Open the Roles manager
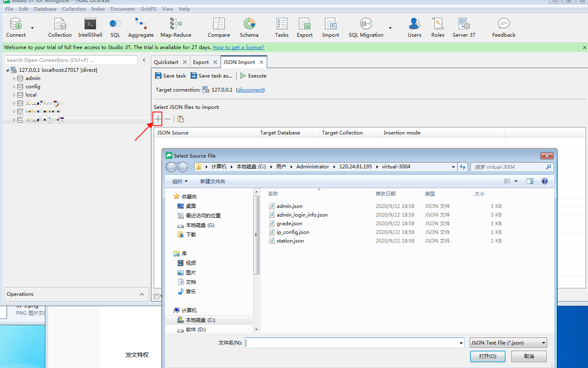This screenshot has width=588, height=368. point(438,28)
